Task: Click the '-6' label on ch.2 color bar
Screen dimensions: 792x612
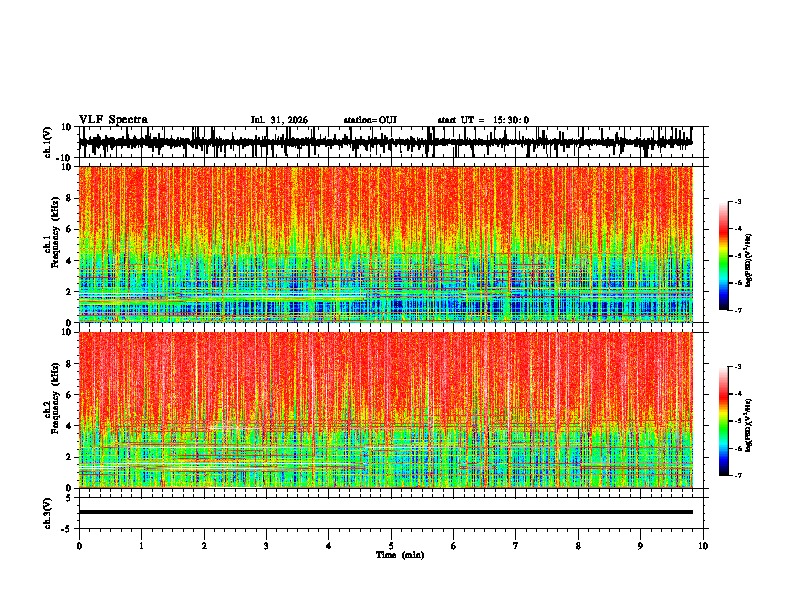Action: [738, 448]
